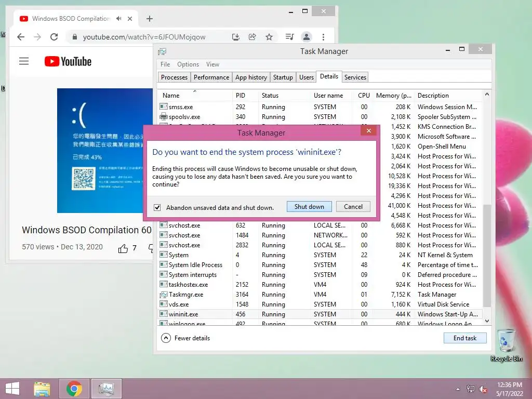This screenshot has height=399, width=532.
Task: Click the padlock site info icon
Action: tap(75, 37)
